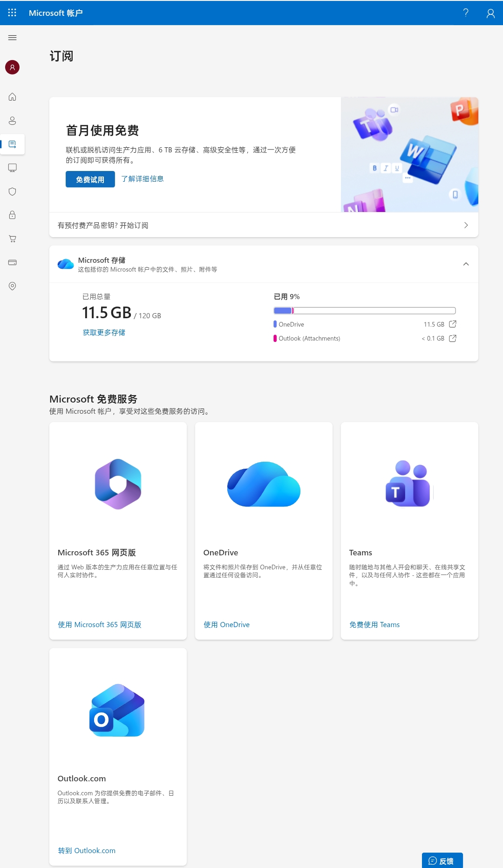Open Your info person icon in sidebar

[13, 121]
